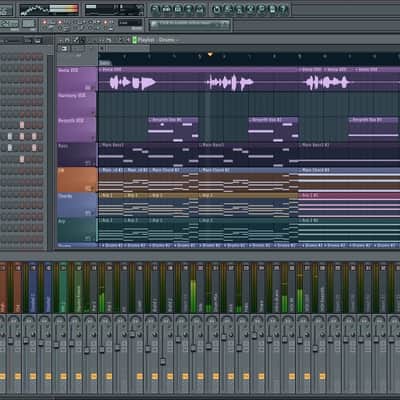This screenshot has height=400, width=400.
Task: Select the first Voice audio waveform clip
Action: (x=133, y=82)
